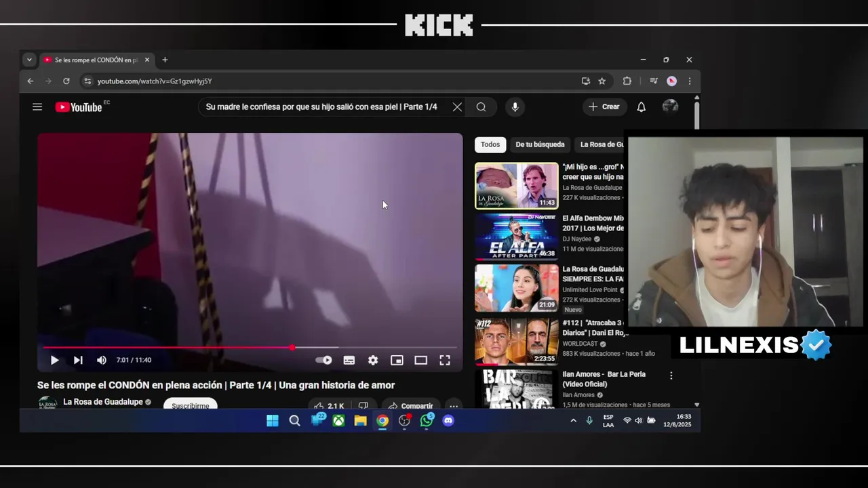The width and height of the screenshot is (868, 488).
Task: Open the Chrome three-dot menu
Action: [x=690, y=81]
